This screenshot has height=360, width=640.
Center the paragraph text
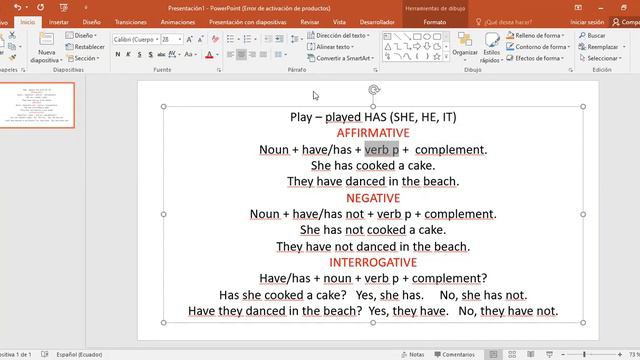pyautogui.click(x=241, y=54)
